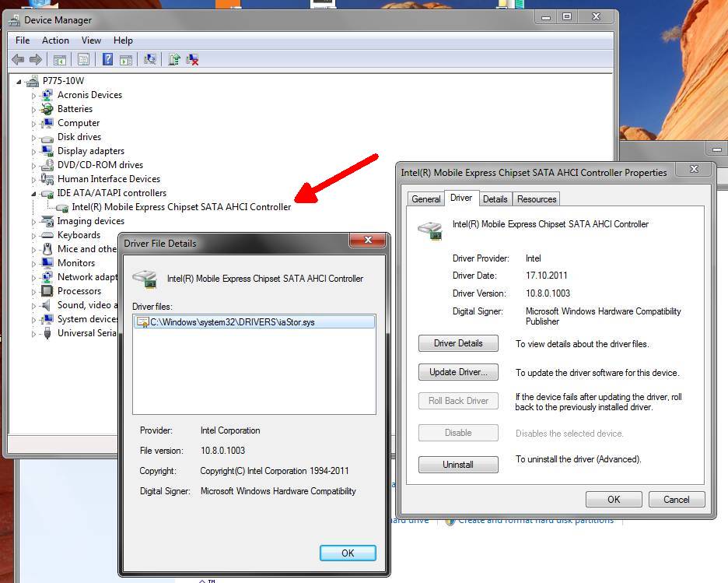Expand the Sound, video and game controllers node
The width and height of the screenshot is (728, 583).
pos(33,306)
